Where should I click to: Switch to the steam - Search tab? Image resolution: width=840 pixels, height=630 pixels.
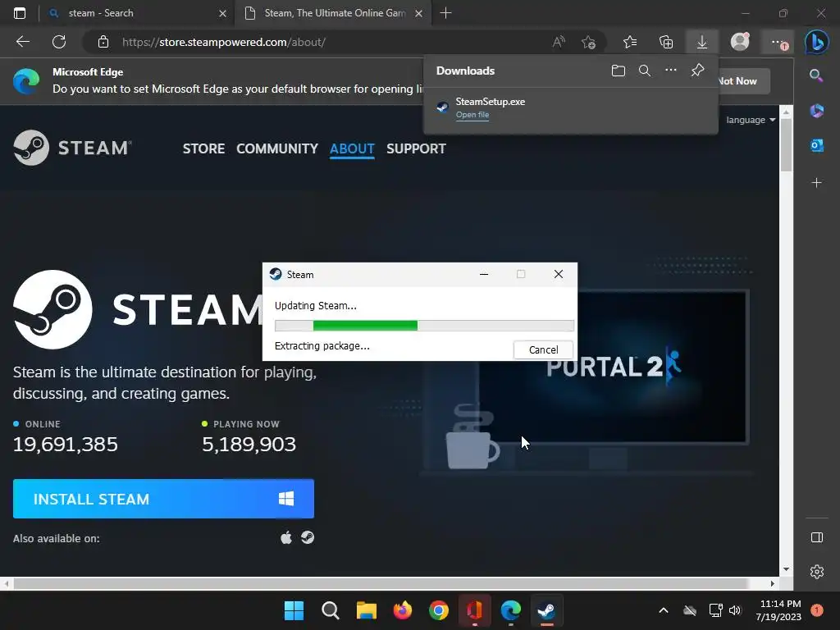(x=138, y=13)
